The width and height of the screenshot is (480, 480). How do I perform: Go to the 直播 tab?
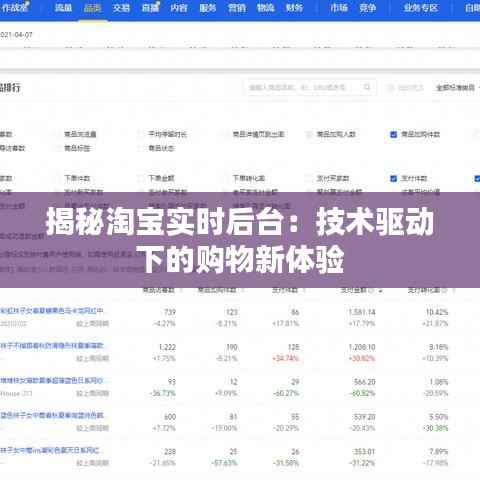(150, 7)
